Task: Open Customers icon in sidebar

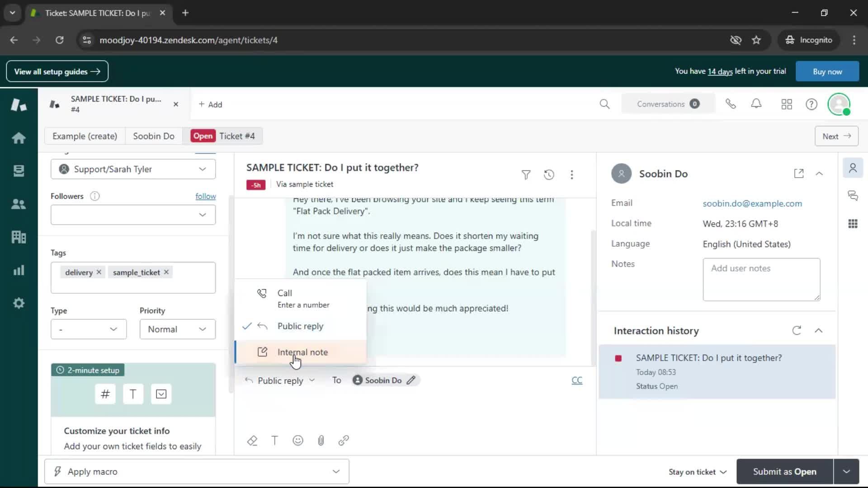Action: pos(19,204)
